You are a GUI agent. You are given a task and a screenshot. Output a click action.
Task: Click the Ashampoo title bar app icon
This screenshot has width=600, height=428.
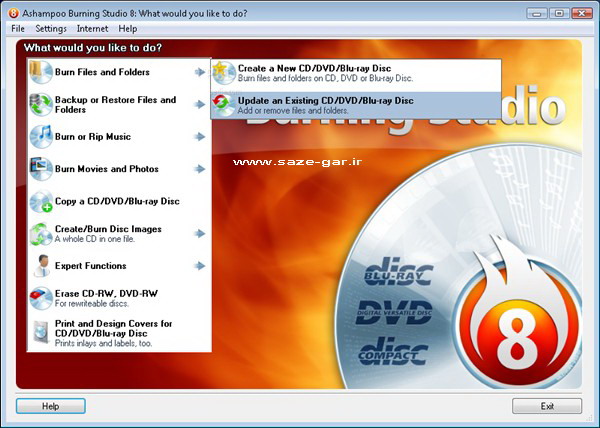[x=13, y=13]
